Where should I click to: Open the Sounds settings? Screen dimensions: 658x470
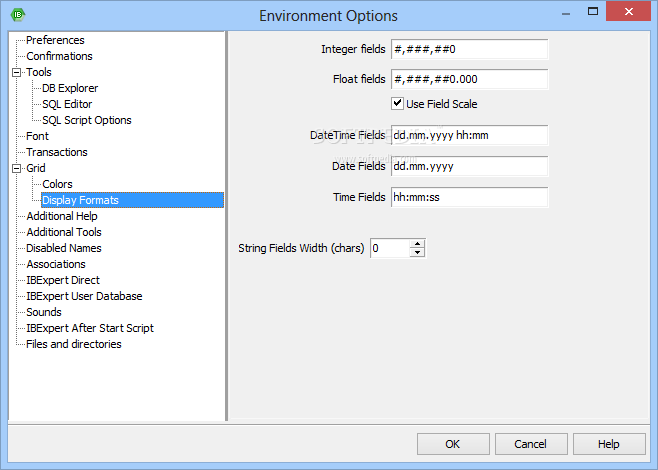(44, 312)
